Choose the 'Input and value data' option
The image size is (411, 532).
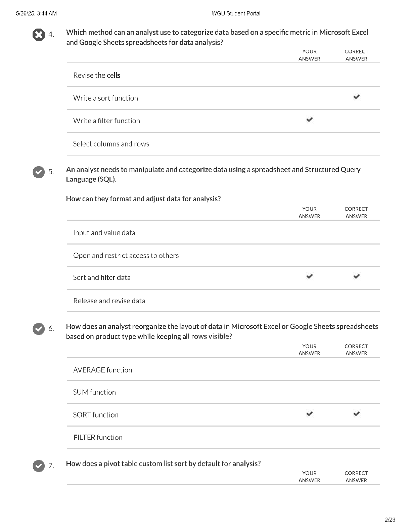click(223, 232)
